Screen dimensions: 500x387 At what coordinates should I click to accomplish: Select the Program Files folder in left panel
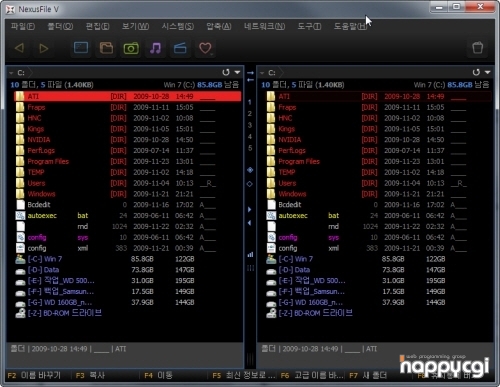[128, 162]
